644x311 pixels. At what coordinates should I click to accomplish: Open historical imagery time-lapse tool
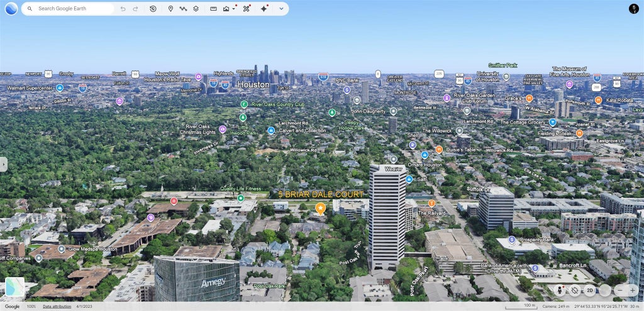(153, 9)
